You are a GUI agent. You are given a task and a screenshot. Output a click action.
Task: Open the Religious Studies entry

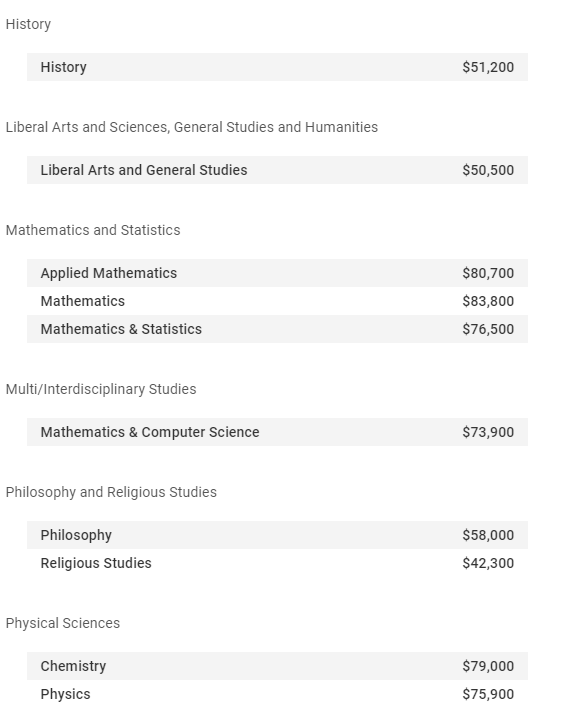(x=277, y=563)
